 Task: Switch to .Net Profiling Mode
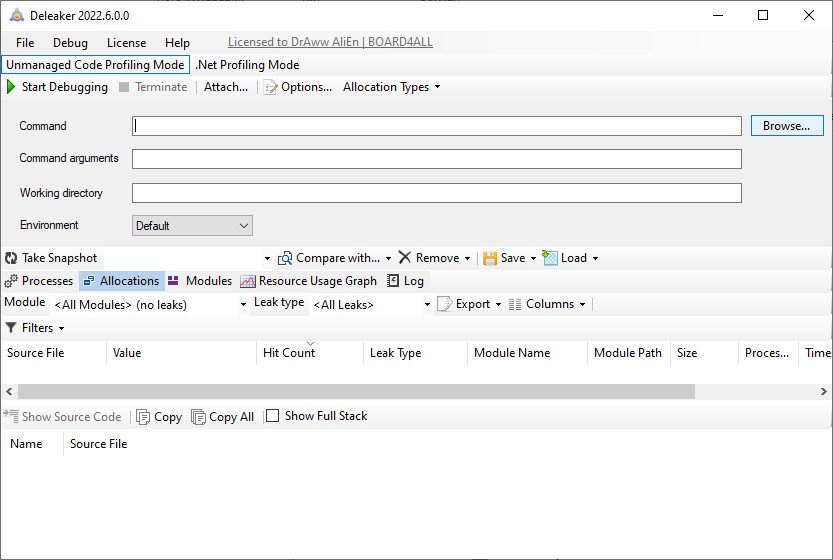247,65
